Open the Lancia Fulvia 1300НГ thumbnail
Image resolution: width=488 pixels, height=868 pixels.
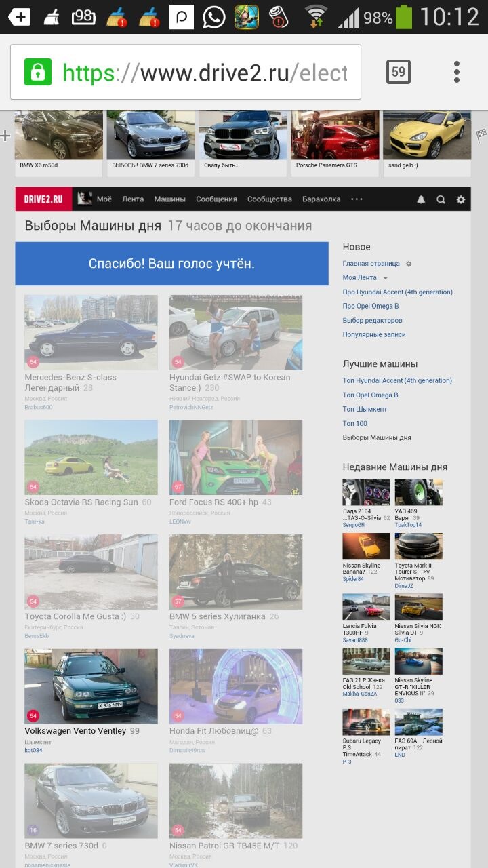366,608
